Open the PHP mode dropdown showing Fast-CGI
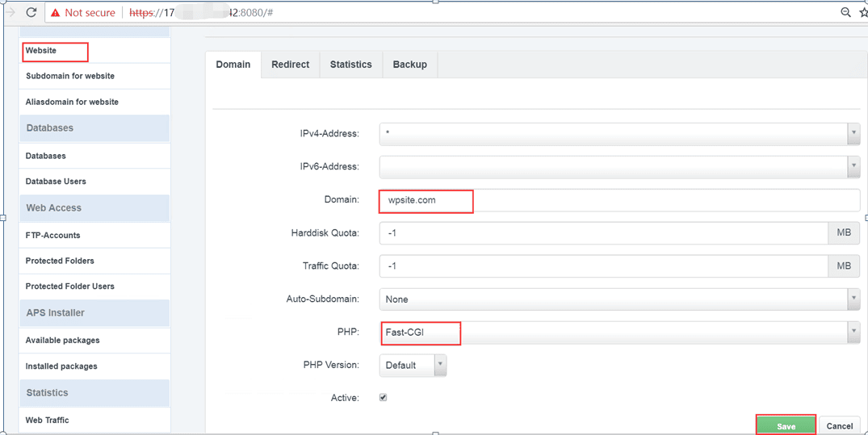 (x=620, y=332)
